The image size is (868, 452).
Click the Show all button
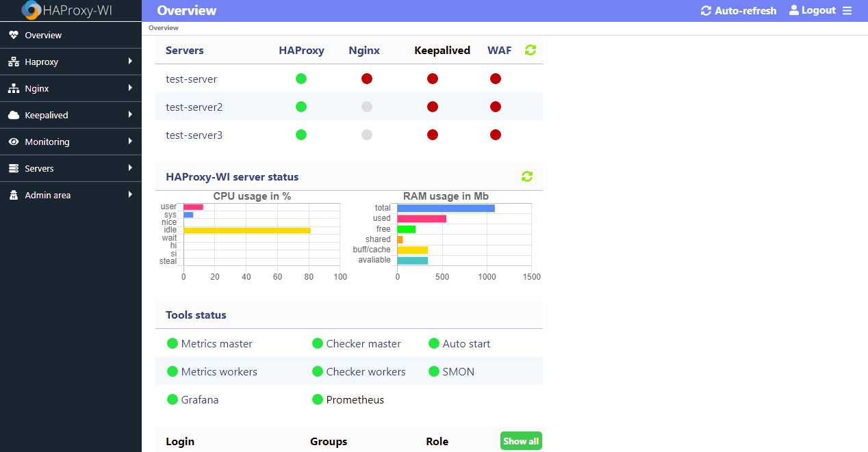coord(521,441)
